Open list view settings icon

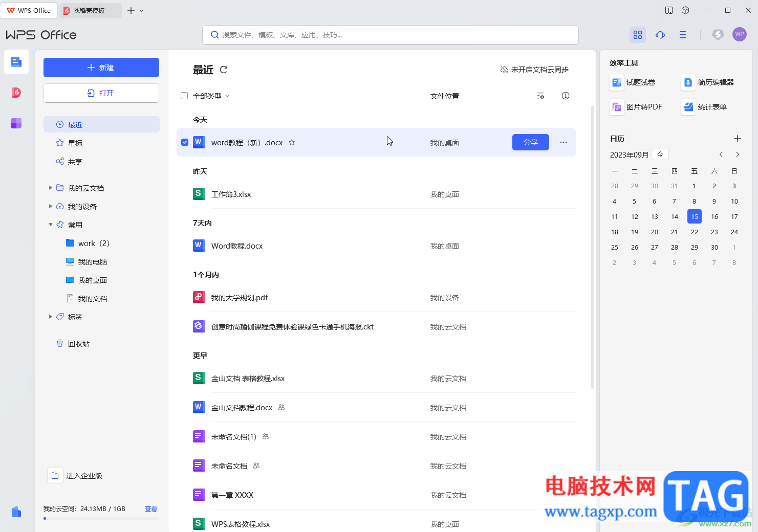click(x=540, y=96)
